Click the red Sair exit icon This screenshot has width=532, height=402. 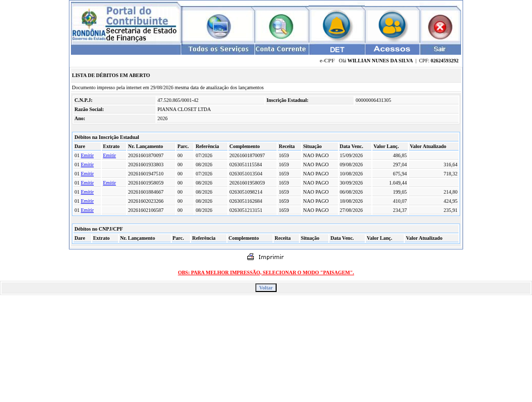[x=440, y=27]
